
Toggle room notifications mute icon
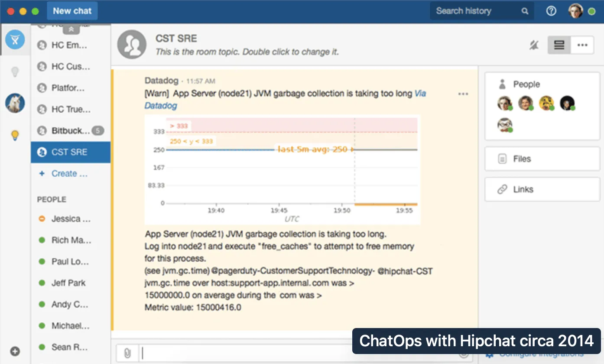534,45
